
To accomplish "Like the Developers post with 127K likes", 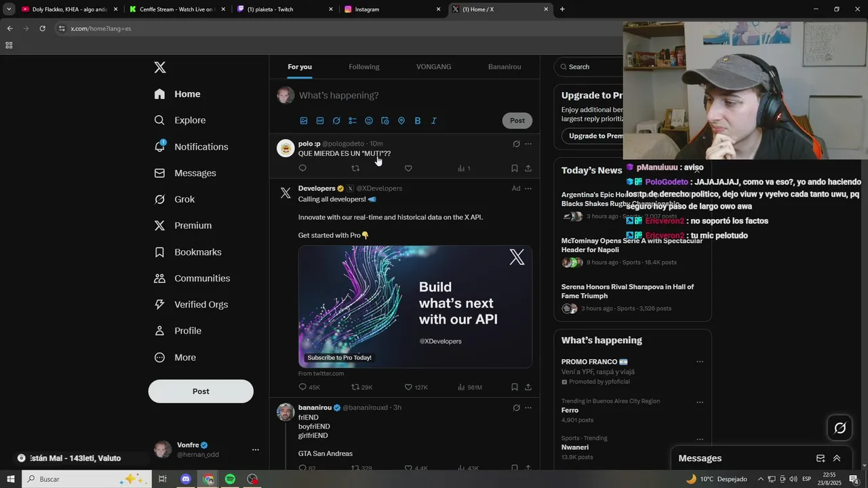I will 416,387.
